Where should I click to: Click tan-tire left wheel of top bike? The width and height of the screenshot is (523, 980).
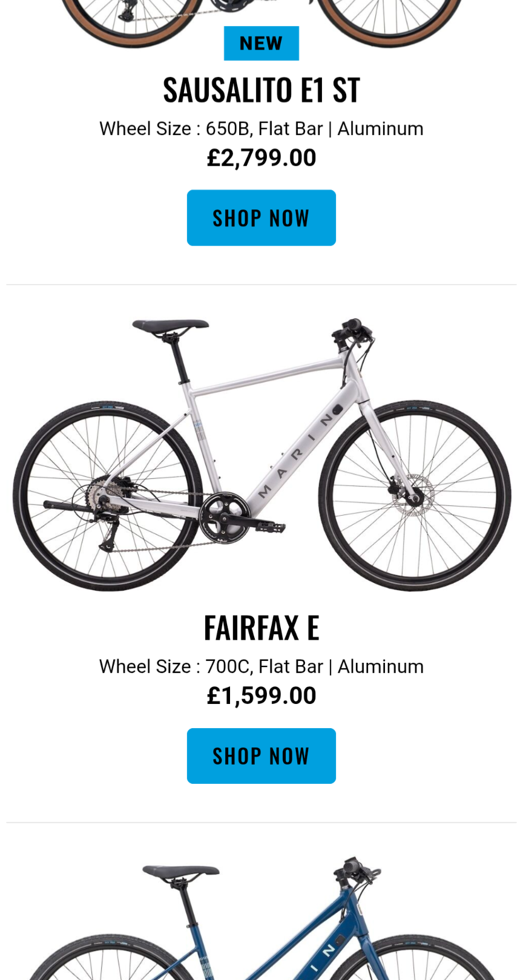[x=130, y=19]
